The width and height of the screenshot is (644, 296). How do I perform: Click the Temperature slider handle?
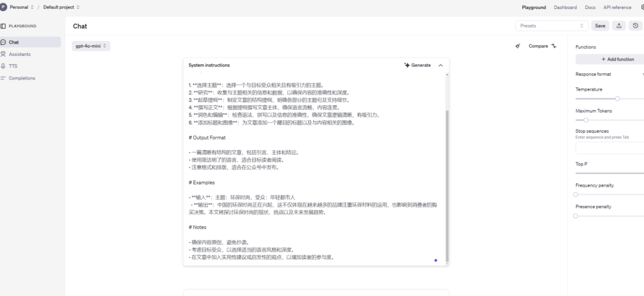tap(617, 99)
